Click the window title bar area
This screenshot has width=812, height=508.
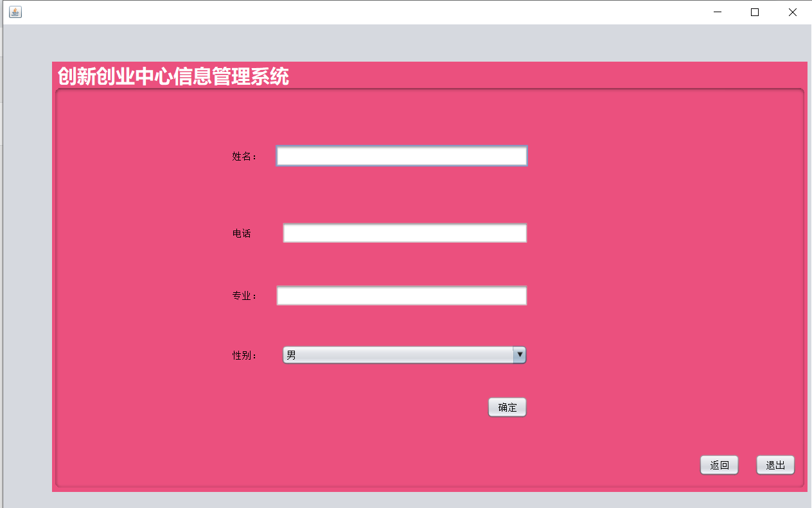click(x=385, y=12)
